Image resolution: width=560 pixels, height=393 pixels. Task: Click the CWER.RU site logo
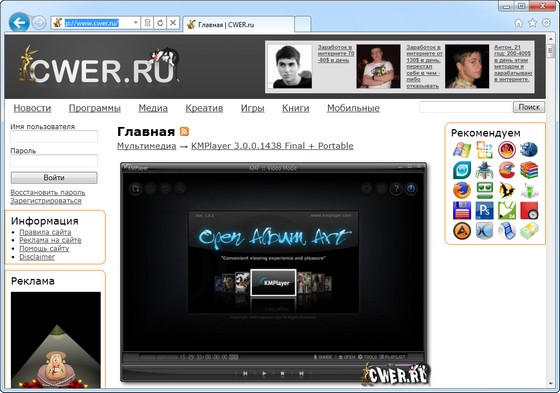click(x=99, y=66)
